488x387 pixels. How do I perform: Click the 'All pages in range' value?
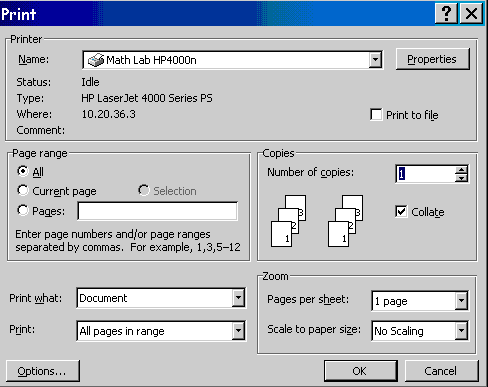pyautogui.click(x=122, y=331)
